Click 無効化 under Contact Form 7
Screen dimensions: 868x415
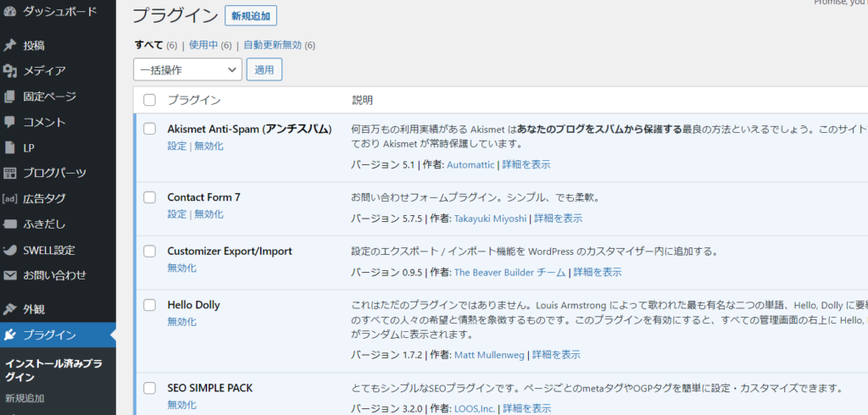click(x=209, y=214)
